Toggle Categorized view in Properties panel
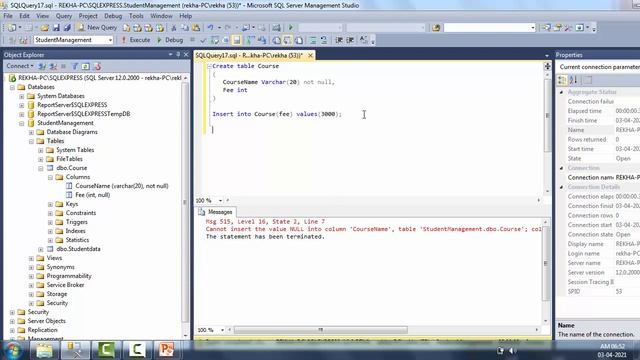Screen dimensions: 640x360 click(x=562, y=80)
